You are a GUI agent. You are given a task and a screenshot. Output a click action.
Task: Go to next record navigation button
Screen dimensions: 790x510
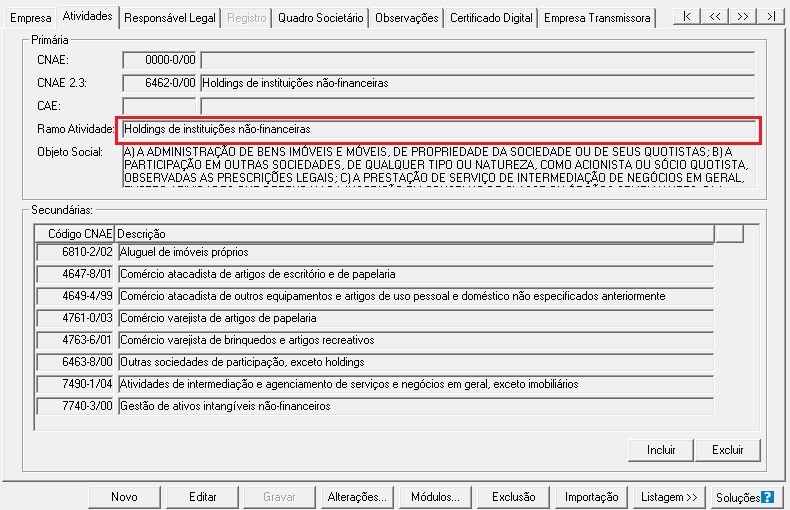point(742,17)
